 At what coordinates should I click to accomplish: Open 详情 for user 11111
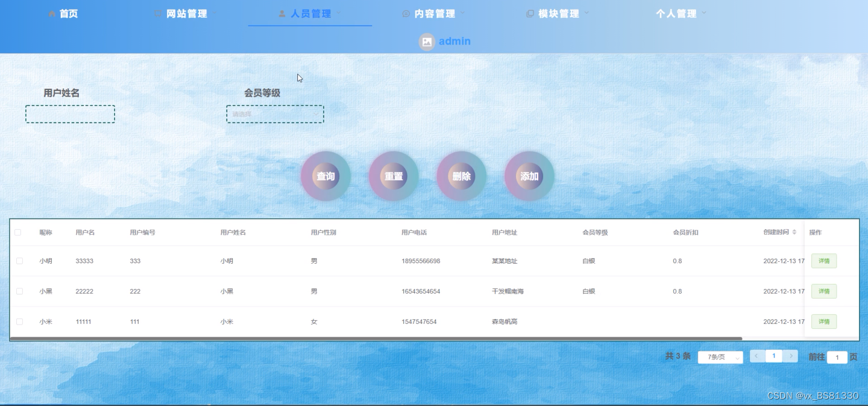tap(824, 322)
